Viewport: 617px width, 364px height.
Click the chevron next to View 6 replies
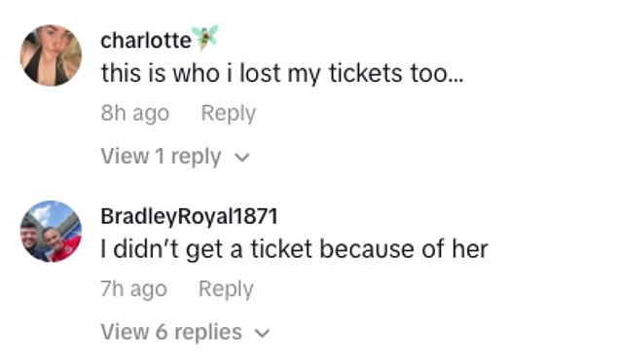[263, 333]
